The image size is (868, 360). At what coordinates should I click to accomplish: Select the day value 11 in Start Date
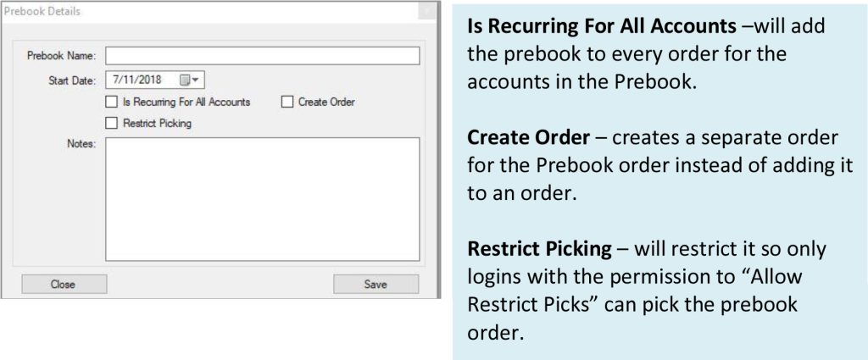[127, 80]
